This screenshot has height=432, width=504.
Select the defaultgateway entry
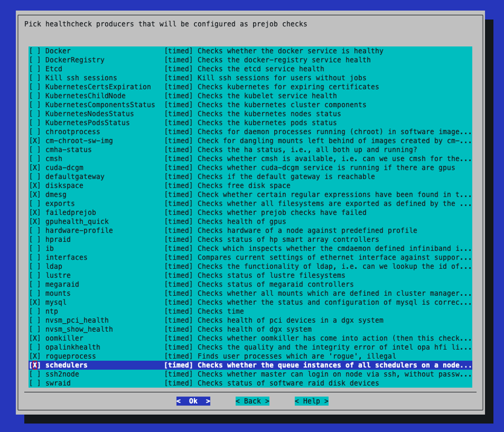pos(75,177)
